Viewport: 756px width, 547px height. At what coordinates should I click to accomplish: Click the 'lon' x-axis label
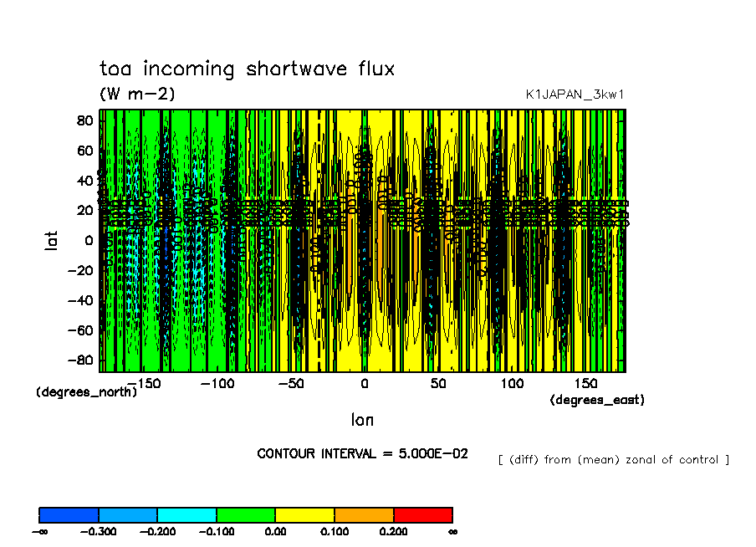tap(362, 419)
